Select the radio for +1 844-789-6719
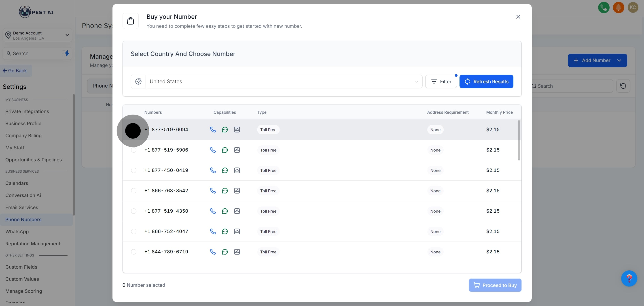The height and width of the screenshot is (306, 644). (134, 252)
